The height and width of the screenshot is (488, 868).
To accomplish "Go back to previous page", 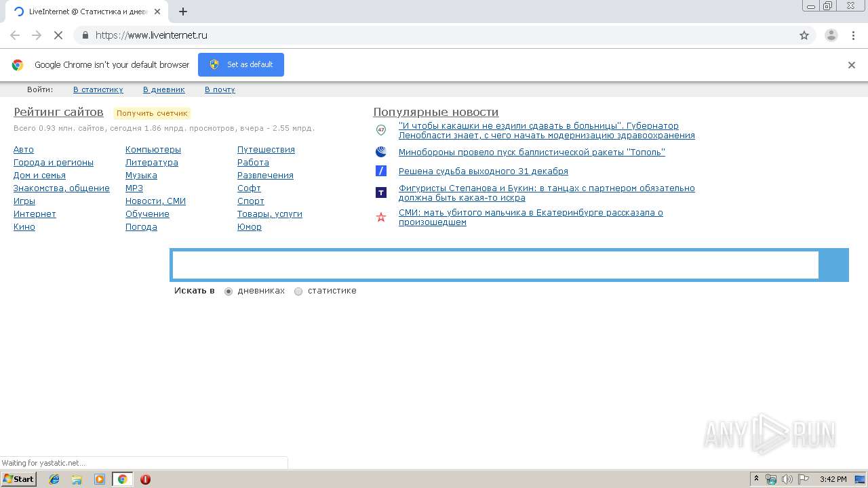I will 15,35.
